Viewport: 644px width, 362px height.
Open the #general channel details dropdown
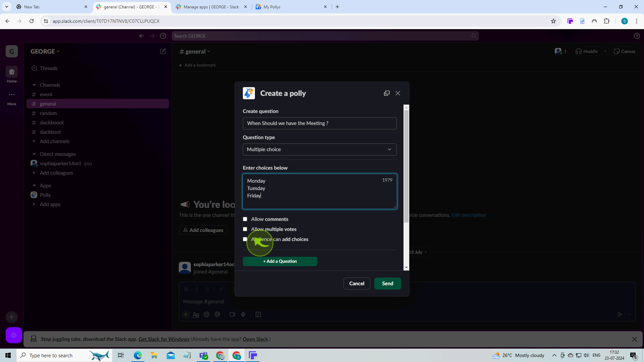click(x=195, y=52)
